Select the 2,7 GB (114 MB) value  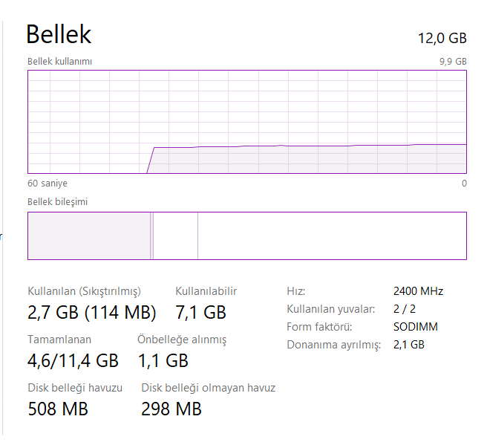tap(91, 311)
